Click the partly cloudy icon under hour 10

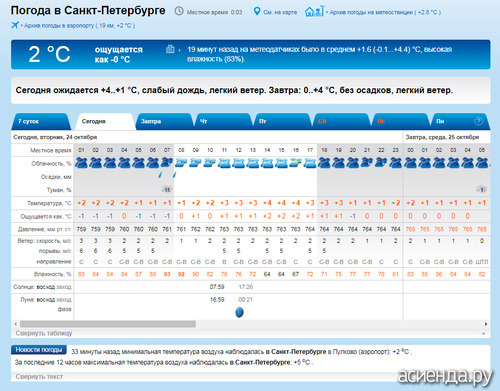point(210,163)
